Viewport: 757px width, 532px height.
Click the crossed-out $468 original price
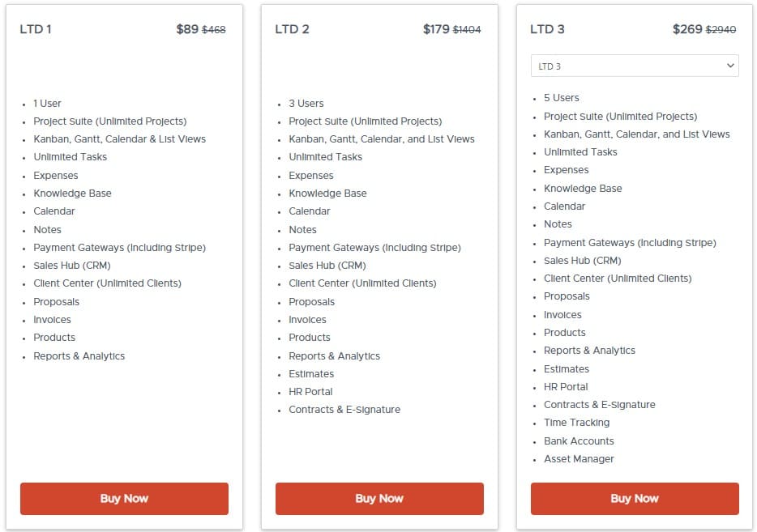(x=215, y=28)
